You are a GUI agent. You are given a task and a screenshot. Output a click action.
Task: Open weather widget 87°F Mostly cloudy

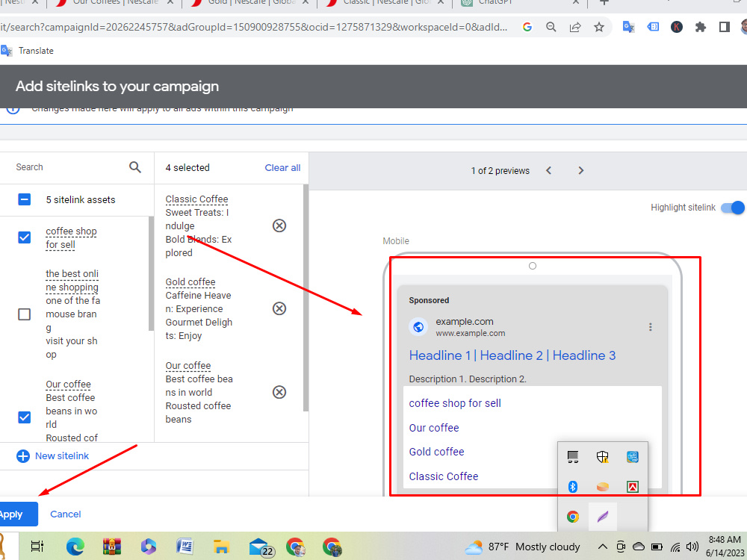pos(522,547)
